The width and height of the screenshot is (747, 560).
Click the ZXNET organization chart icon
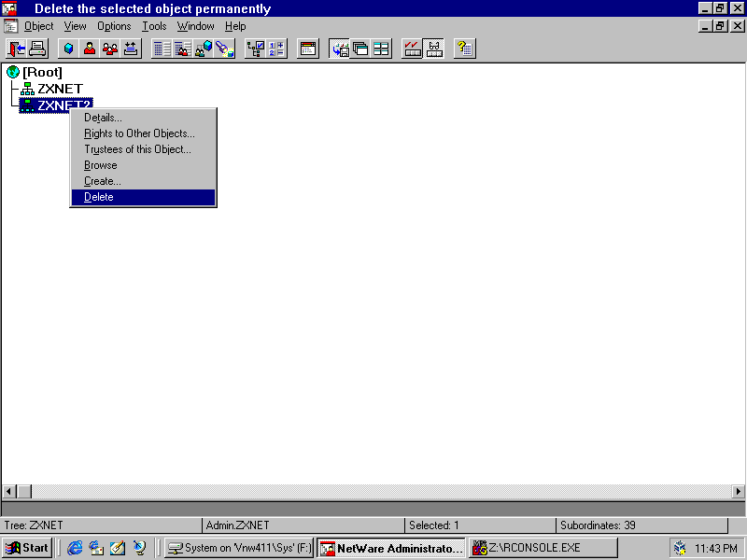coord(27,89)
